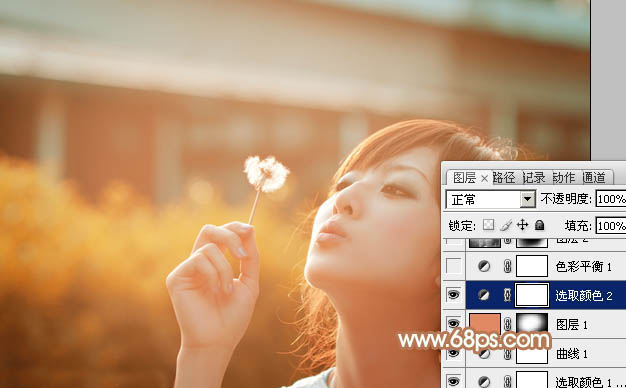Image resolution: width=626 pixels, height=388 pixels.
Task: Toggle lock position move icon
Action: click(522, 225)
